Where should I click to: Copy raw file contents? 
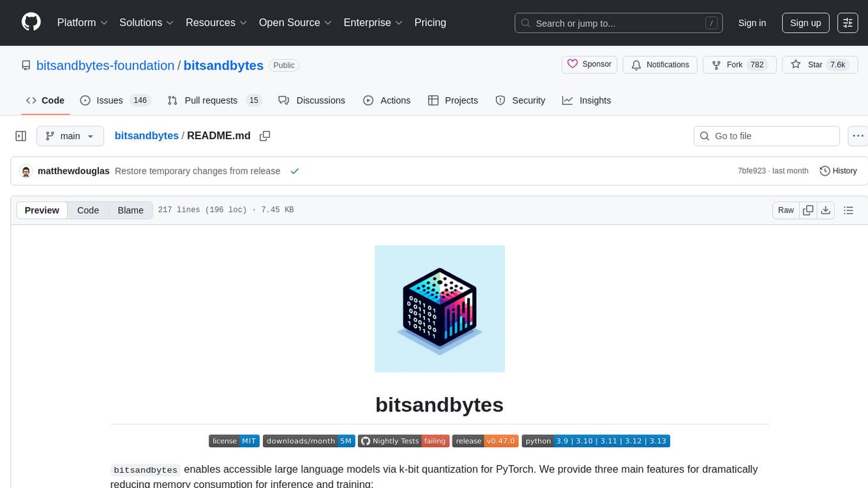(809, 210)
